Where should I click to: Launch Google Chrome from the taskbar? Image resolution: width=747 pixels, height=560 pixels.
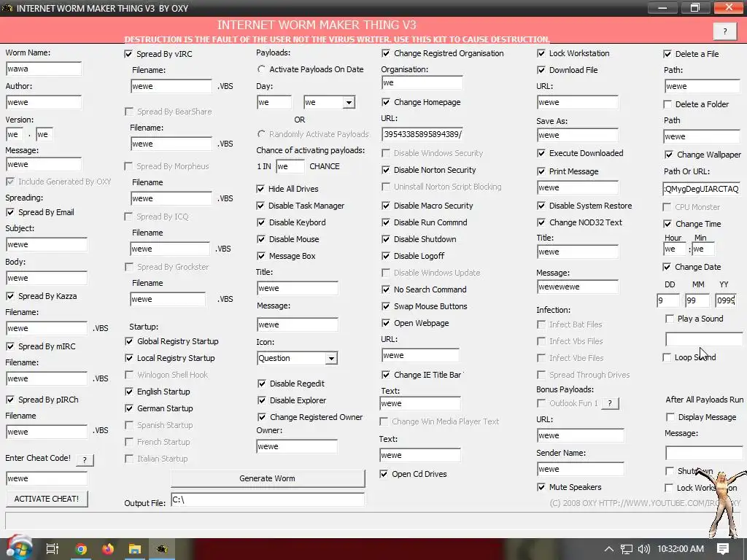[x=81, y=549]
